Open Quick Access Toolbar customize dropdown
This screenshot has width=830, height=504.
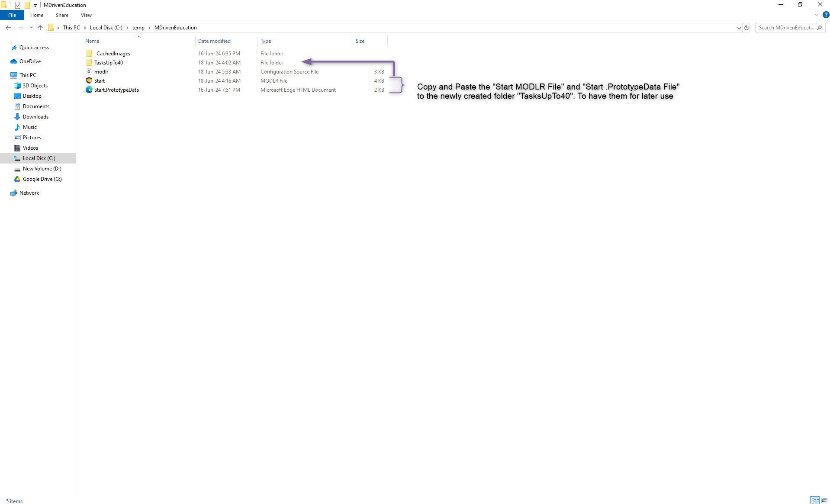point(35,5)
